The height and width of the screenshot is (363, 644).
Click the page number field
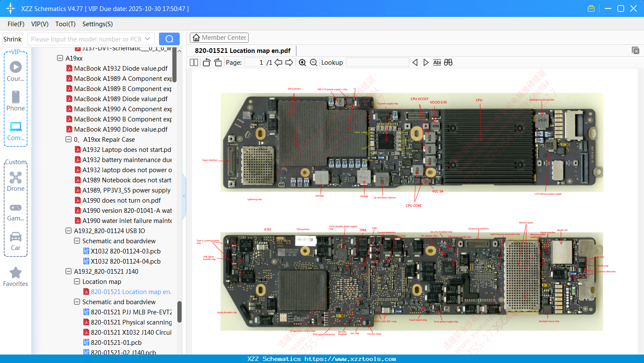pyautogui.click(x=255, y=63)
